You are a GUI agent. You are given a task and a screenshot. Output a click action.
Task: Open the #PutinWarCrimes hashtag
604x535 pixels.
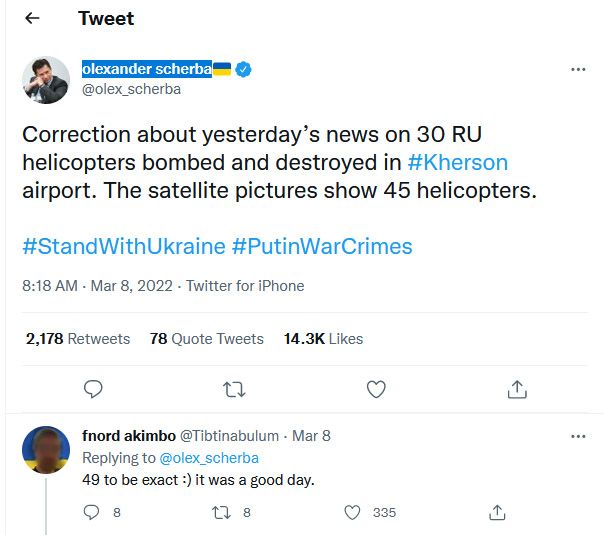pos(322,246)
